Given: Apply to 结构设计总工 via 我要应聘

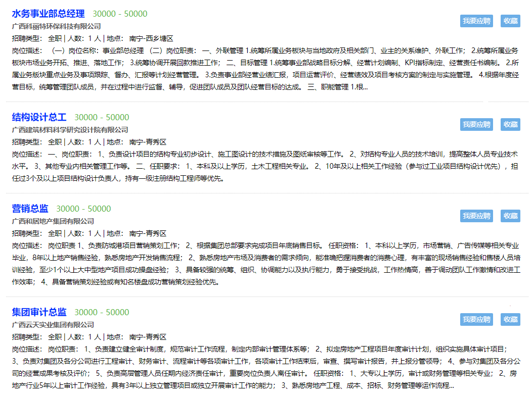Looking at the screenshot, I should [476, 124].
